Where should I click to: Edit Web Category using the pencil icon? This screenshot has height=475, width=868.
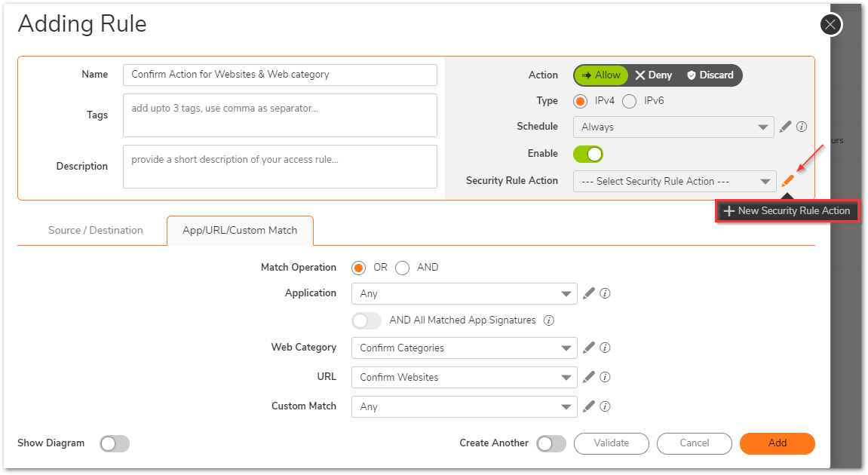point(589,348)
